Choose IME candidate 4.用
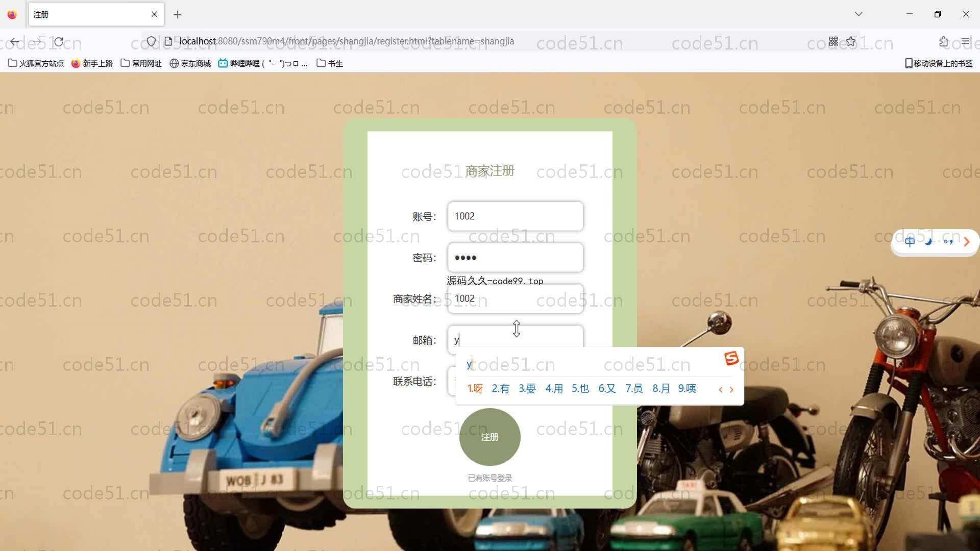The width and height of the screenshot is (980, 551). 554,389
